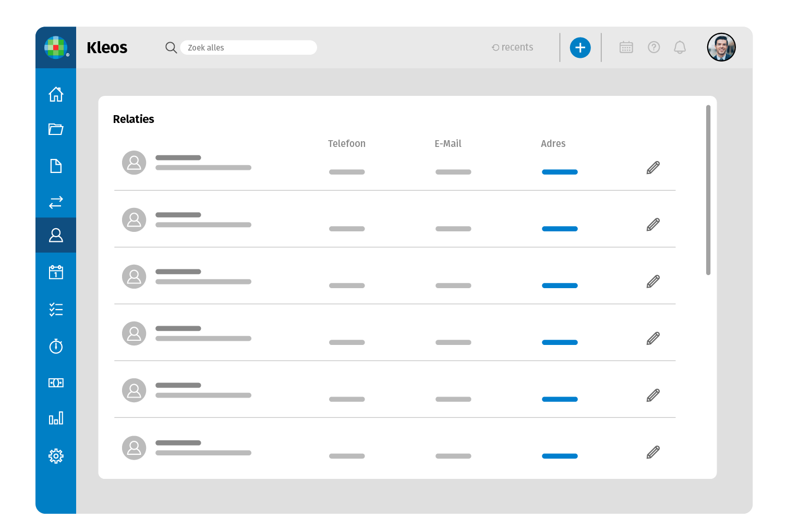Screen dimensions: 799x532
Task: Open the bar chart reports icon
Action: (x=56, y=418)
